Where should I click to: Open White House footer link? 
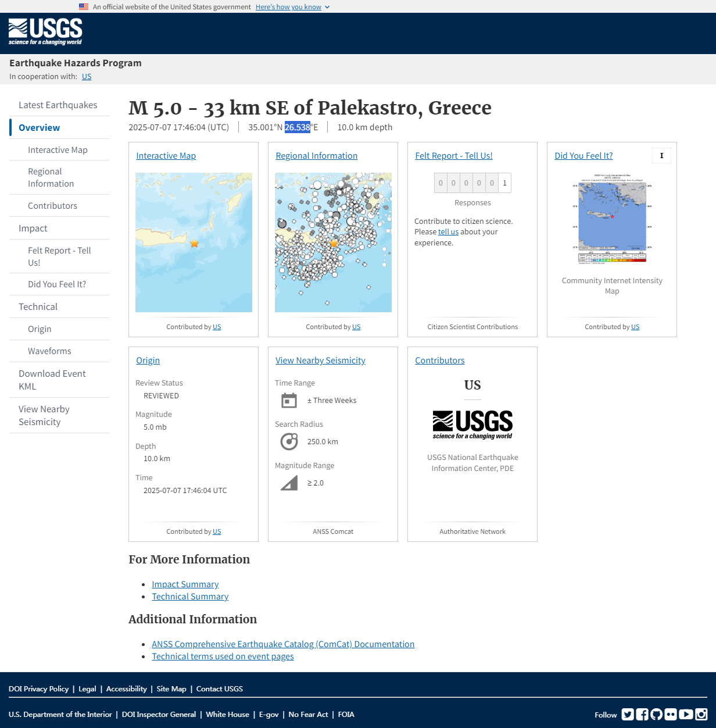227,715
